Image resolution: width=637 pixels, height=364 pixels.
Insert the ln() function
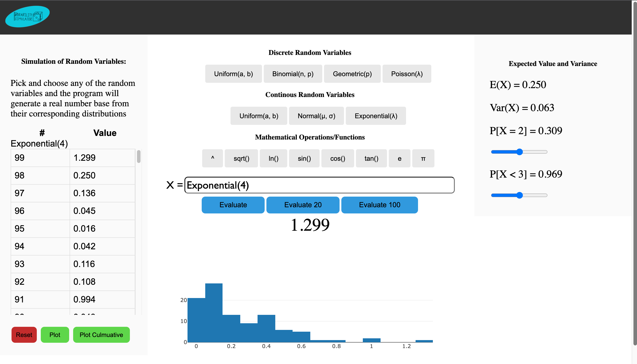pos(273,158)
